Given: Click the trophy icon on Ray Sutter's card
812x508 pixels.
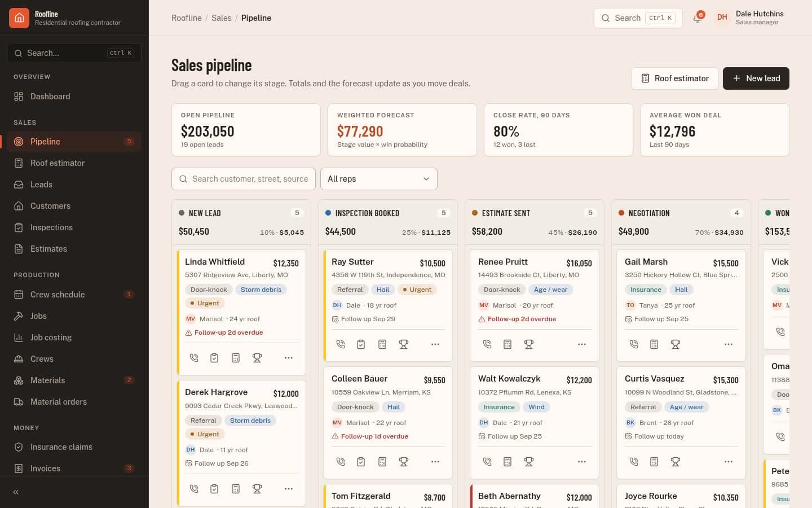Looking at the screenshot, I should coord(404,344).
